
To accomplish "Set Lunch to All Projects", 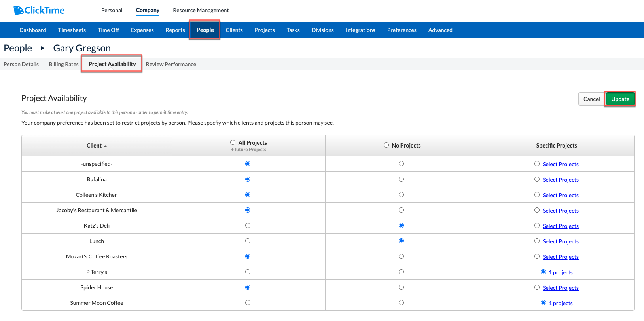I will [x=248, y=241].
